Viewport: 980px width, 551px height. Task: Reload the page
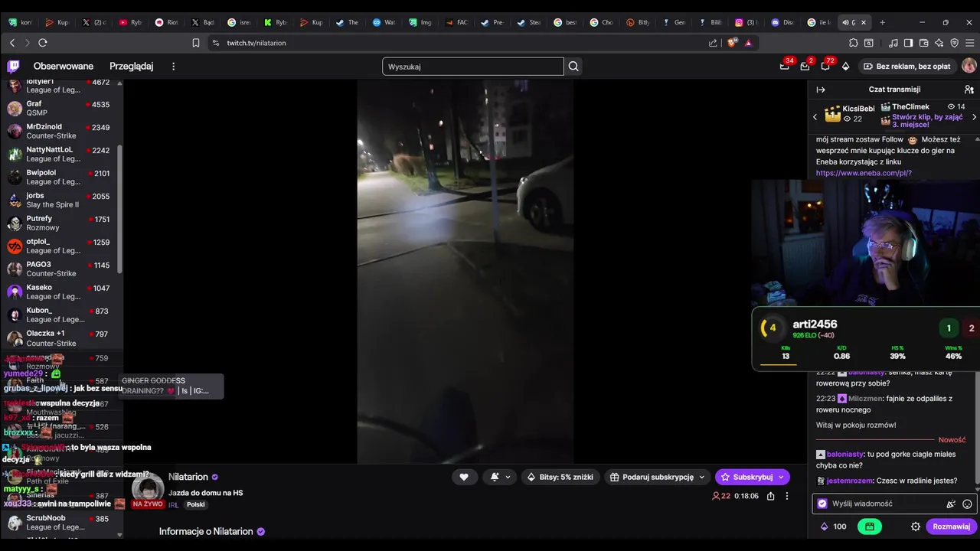click(43, 43)
